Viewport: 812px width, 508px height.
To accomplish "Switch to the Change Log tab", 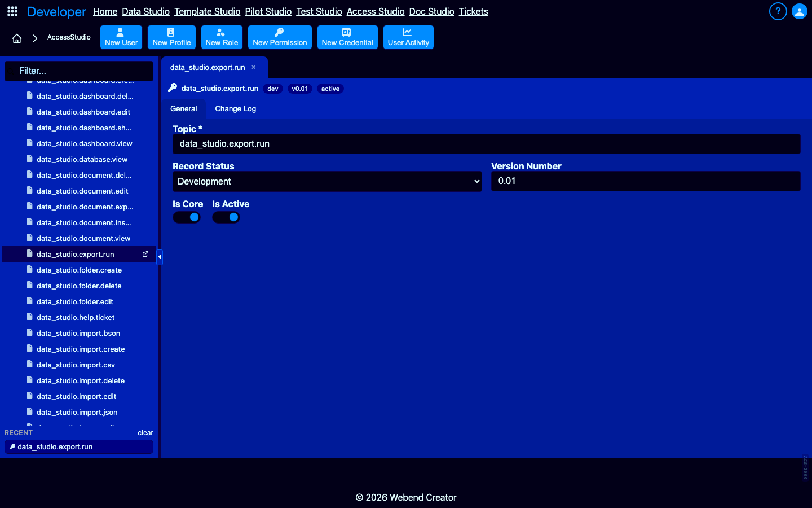I will 236,108.
